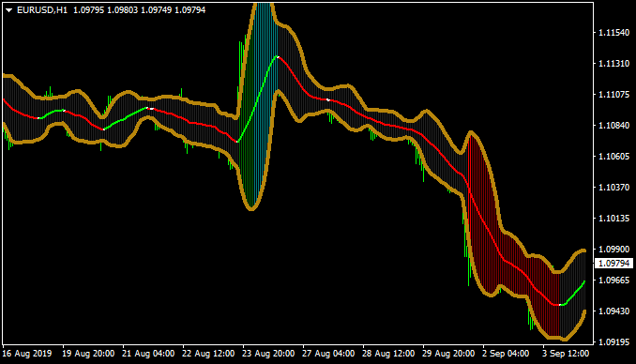Click the 1.10840 price scale label
The height and width of the screenshot is (364, 636).
[x=614, y=126]
